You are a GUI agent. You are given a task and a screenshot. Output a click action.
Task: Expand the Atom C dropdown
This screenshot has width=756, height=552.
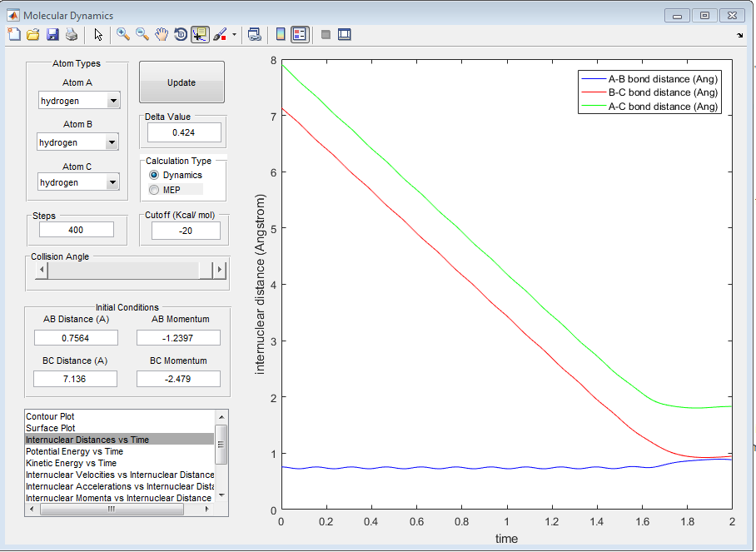point(112,182)
